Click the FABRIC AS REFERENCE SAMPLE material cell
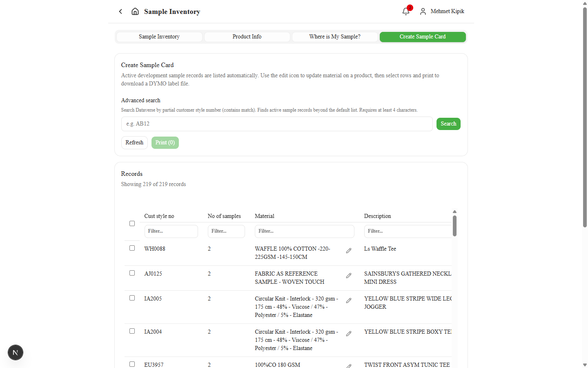 coord(290,278)
